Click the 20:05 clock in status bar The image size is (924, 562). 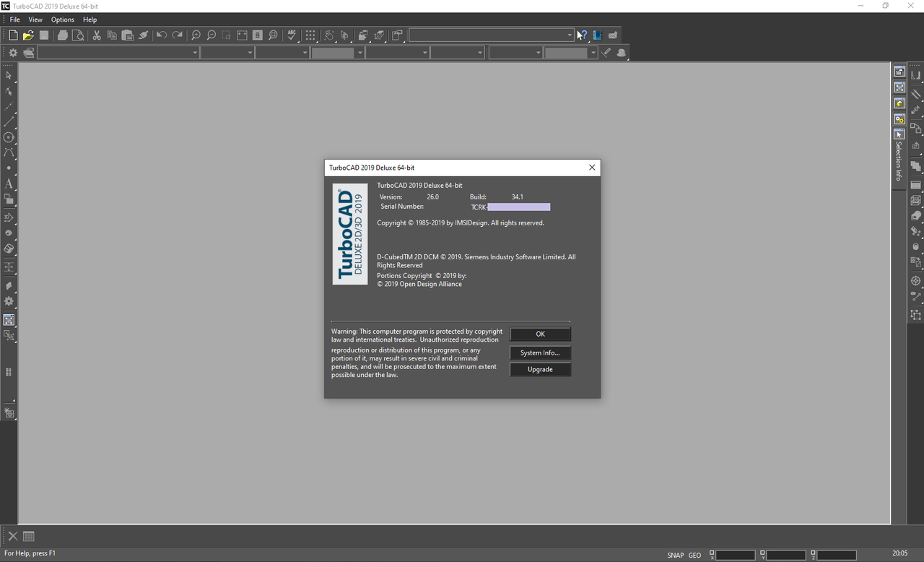(899, 553)
